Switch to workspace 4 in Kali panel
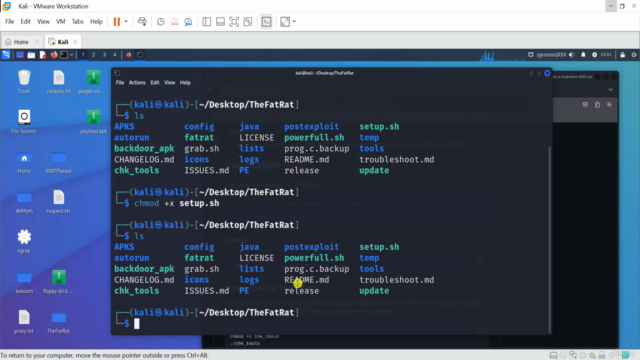Viewport: 640px width, 360px height. click(x=115, y=55)
